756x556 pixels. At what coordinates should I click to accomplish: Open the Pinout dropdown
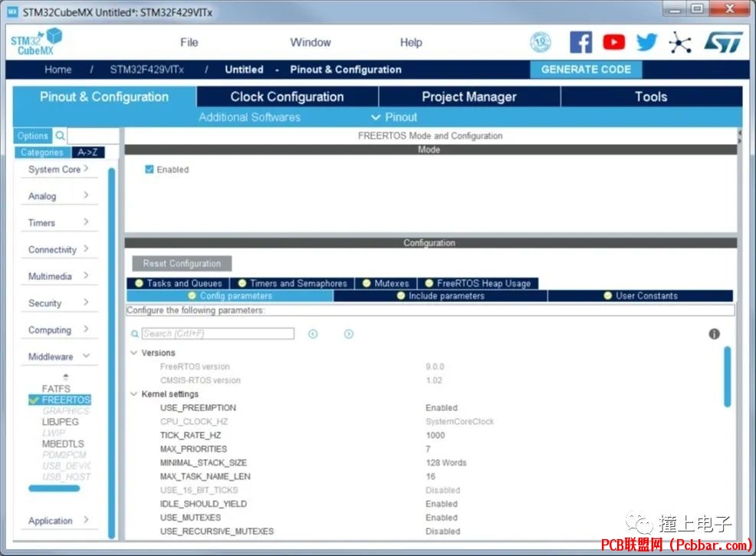coord(394,117)
